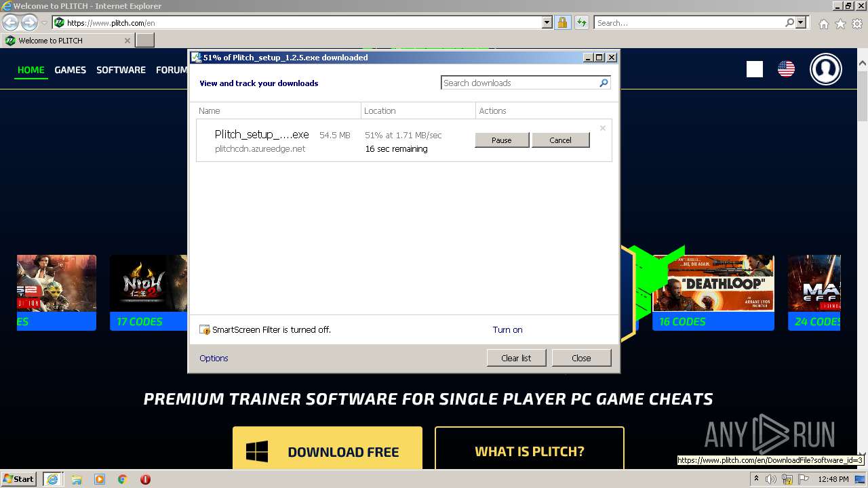The height and width of the screenshot is (488, 868).
Task: Click the 24 CODES label under Mass Effect
Action: coord(818,322)
